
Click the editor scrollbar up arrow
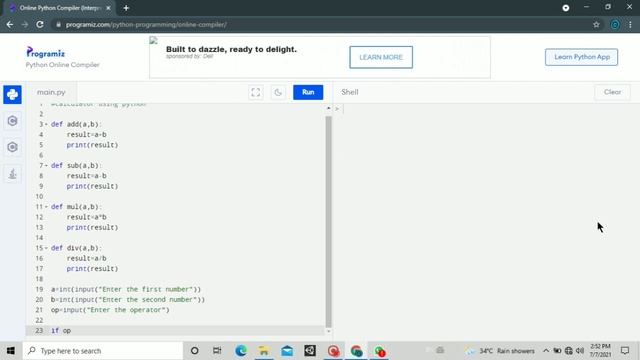click(x=329, y=108)
